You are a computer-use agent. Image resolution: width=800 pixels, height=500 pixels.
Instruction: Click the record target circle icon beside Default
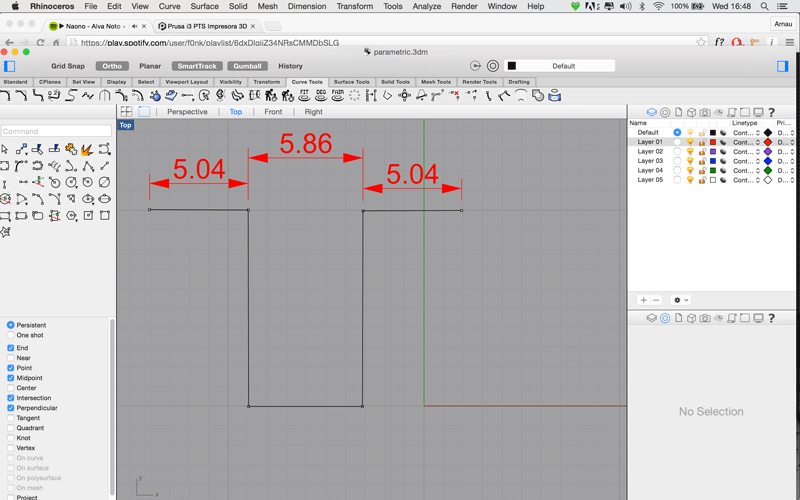pyautogui.click(x=492, y=66)
